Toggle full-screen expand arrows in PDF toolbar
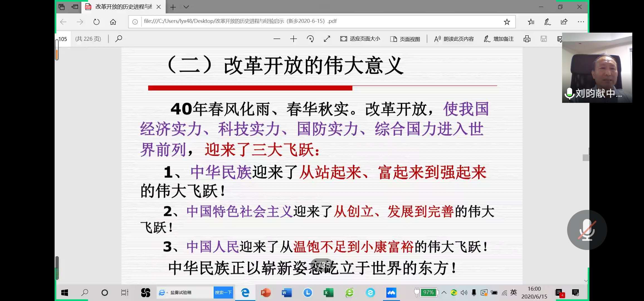The width and height of the screenshot is (644, 301). click(x=327, y=39)
